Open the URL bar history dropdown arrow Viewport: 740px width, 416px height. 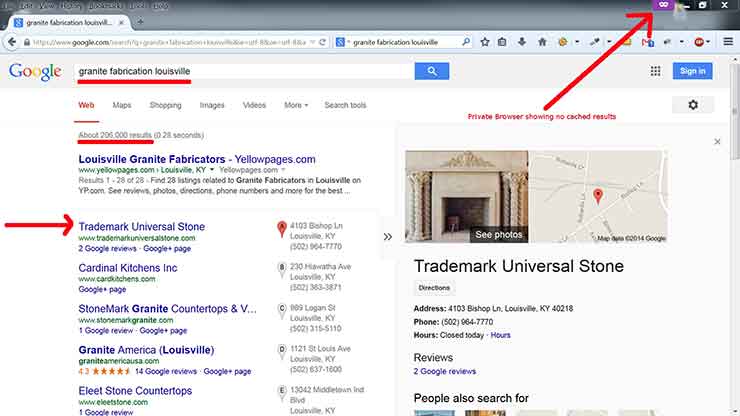click(x=312, y=42)
